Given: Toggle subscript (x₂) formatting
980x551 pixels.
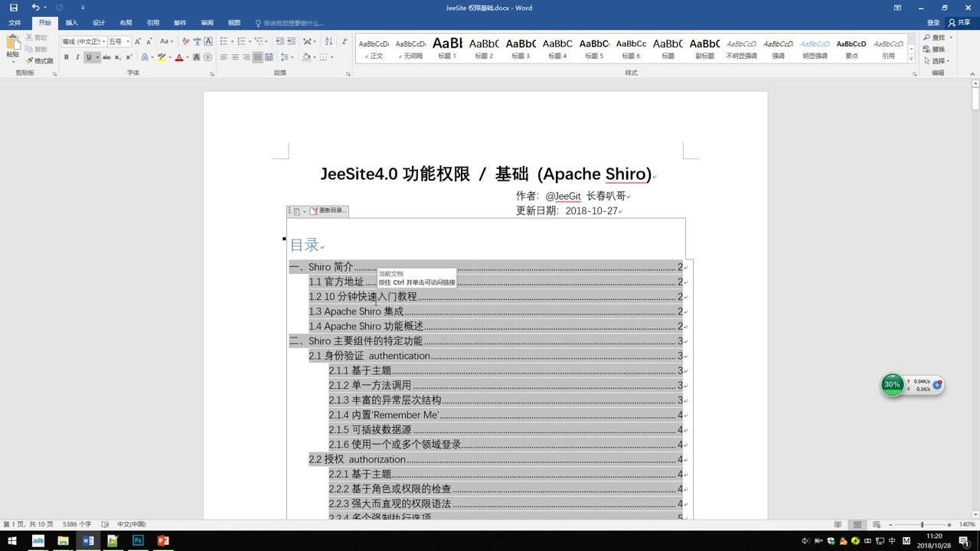Looking at the screenshot, I should coord(118,57).
